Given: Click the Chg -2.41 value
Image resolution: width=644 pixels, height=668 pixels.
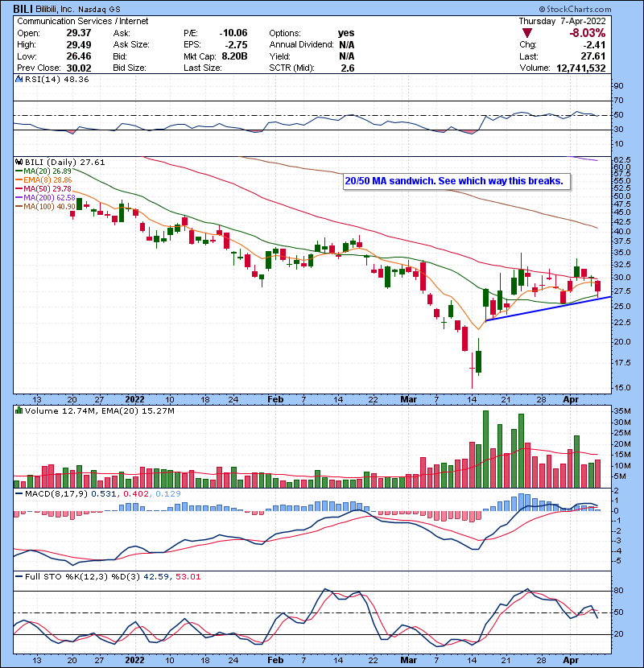Looking at the screenshot, I should click(x=594, y=45).
